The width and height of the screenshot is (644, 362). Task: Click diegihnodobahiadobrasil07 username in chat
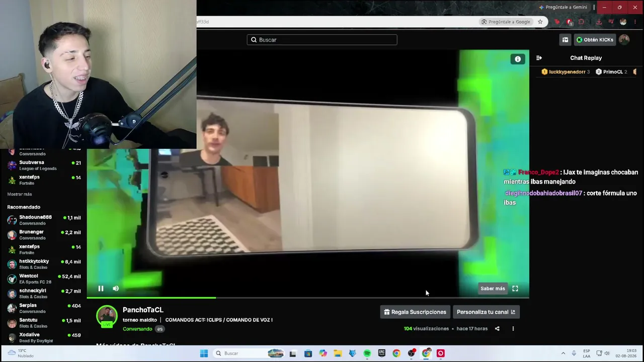tap(543, 194)
